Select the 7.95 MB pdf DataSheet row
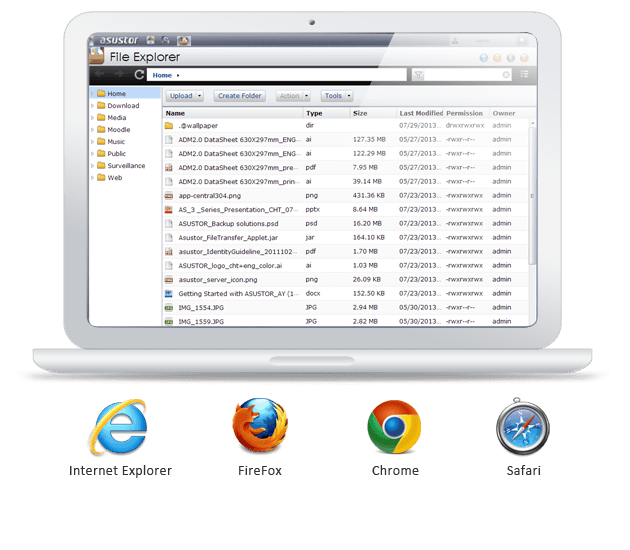This screenshot has width=630, height=550. pos(346,168)
